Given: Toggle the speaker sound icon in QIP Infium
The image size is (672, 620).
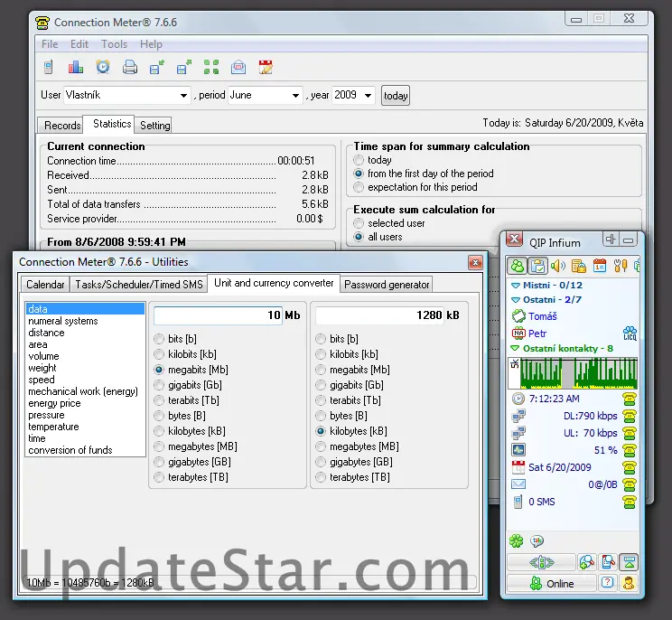Looking at the screenshot, I should click(x=558, y=266).
